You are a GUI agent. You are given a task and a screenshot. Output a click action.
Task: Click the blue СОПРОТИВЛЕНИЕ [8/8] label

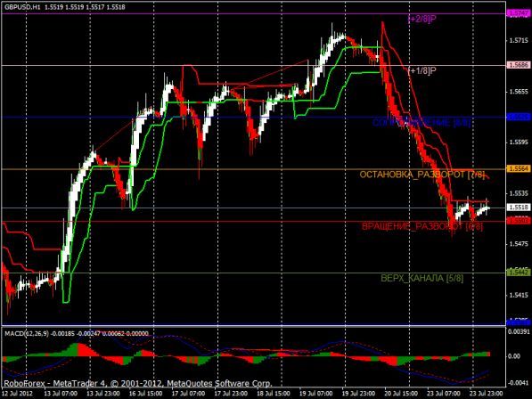422,123
